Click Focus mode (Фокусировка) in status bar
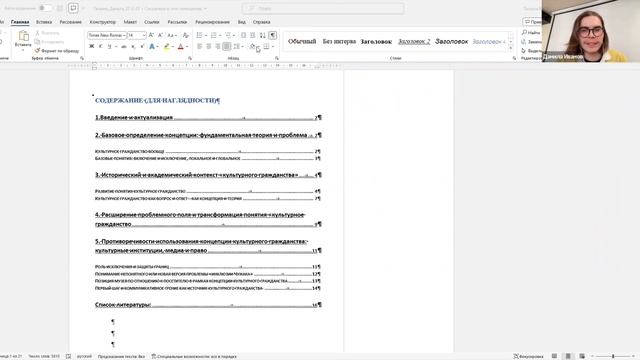640x360 pixels. [x=528, y=356]
